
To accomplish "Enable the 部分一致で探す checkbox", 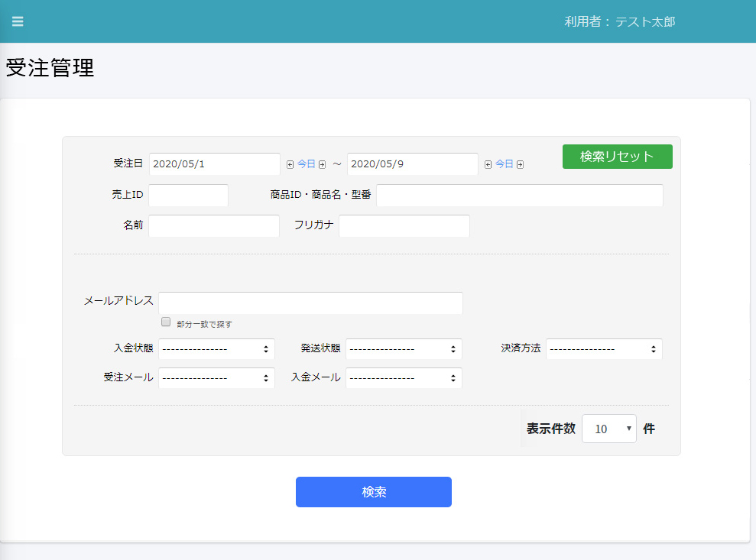I will point(166,322).
